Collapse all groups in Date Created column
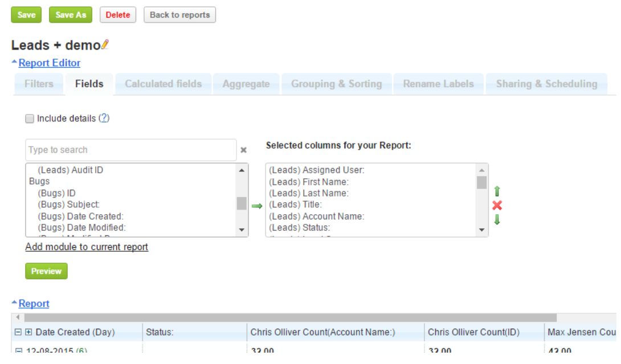The width and height of the screenshot is (621, 364). [x=18, y=332]
